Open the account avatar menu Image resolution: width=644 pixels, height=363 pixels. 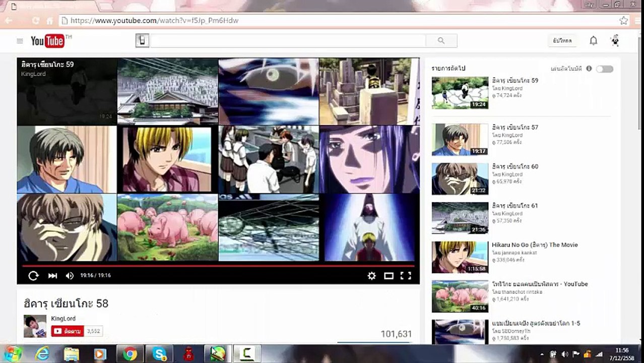click(615, 41)
